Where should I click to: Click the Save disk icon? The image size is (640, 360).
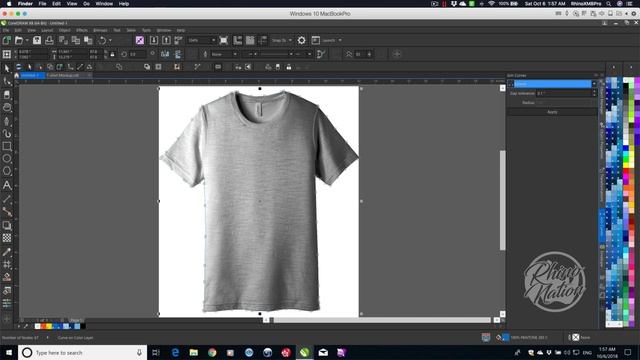click(37, 40)
